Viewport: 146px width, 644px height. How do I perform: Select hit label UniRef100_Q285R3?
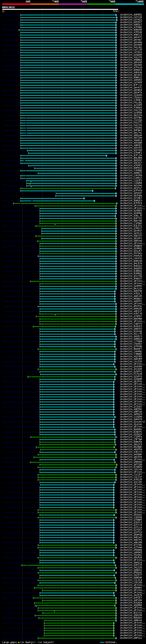point(131,211)
